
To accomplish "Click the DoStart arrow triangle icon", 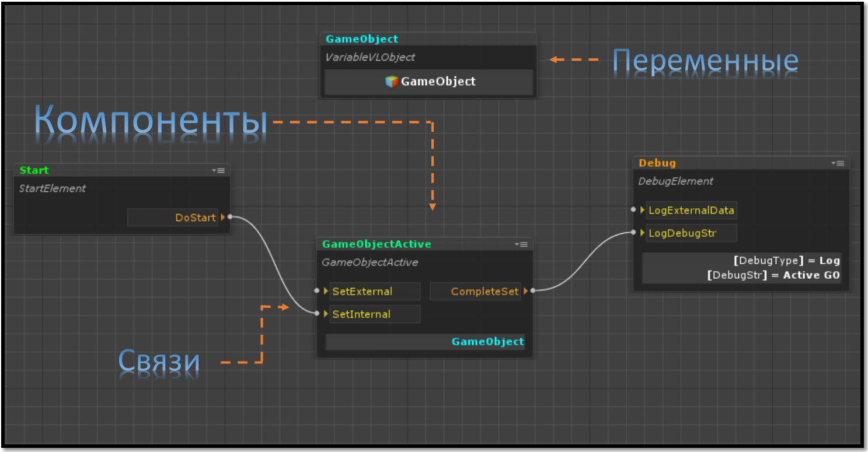I will [223, 218].
